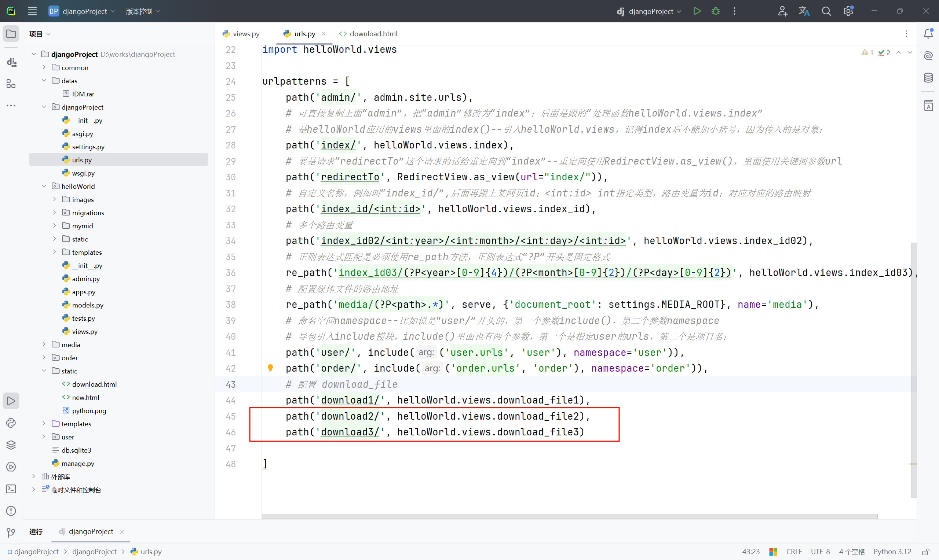
Task: Open the documentation tool window on right
Action: [x=928, y=106]
